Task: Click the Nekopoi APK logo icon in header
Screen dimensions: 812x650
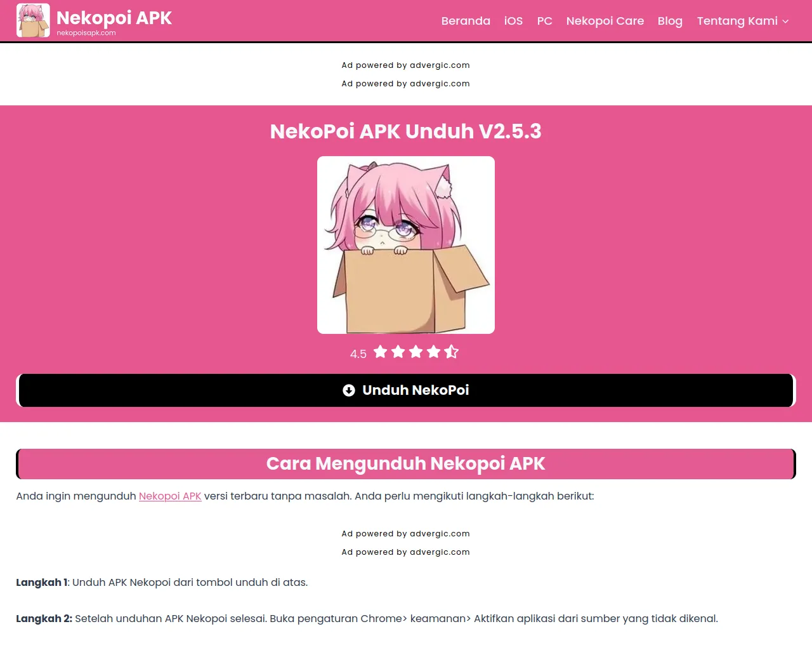Action: [33, 20]
